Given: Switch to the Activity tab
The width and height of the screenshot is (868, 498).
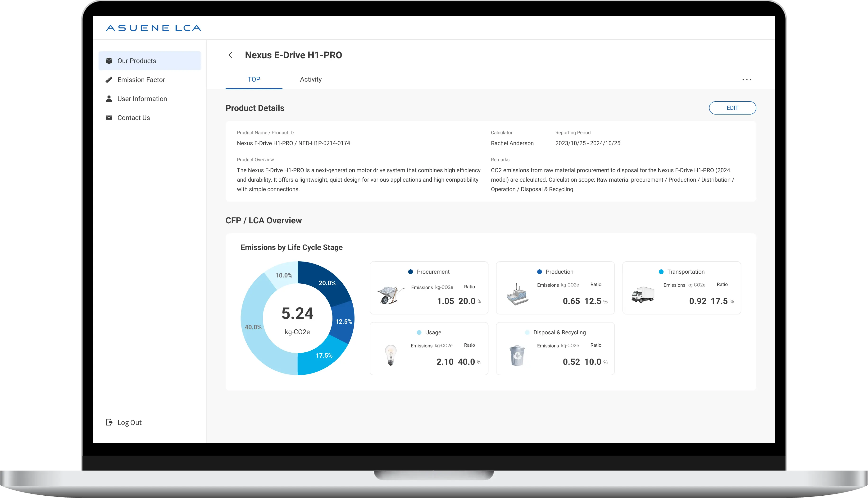Looking at the screenshot, I should 311,79.
